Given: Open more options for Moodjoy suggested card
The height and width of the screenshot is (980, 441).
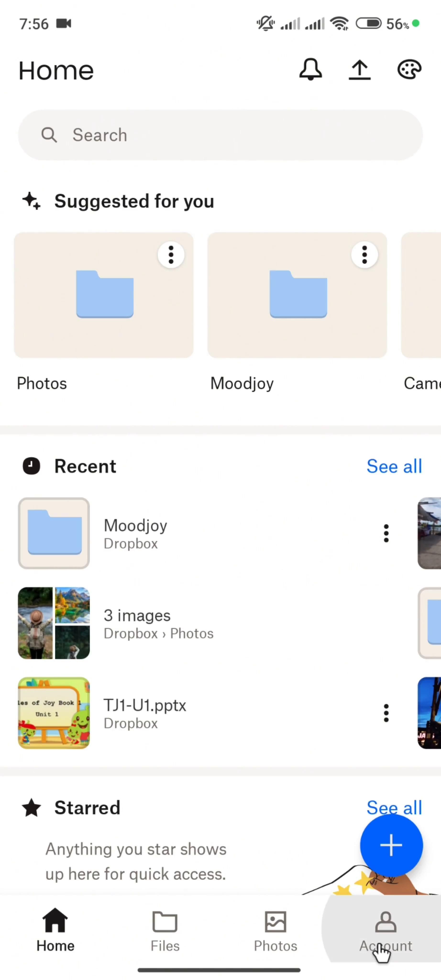Looking at the screenshot, I should [x=364, y=255].
